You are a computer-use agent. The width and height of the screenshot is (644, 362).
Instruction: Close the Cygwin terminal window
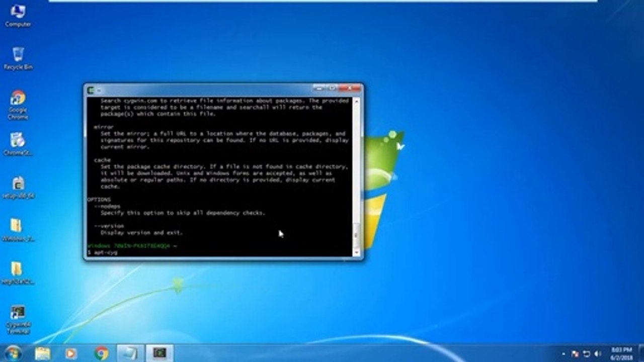pos(350,88)
